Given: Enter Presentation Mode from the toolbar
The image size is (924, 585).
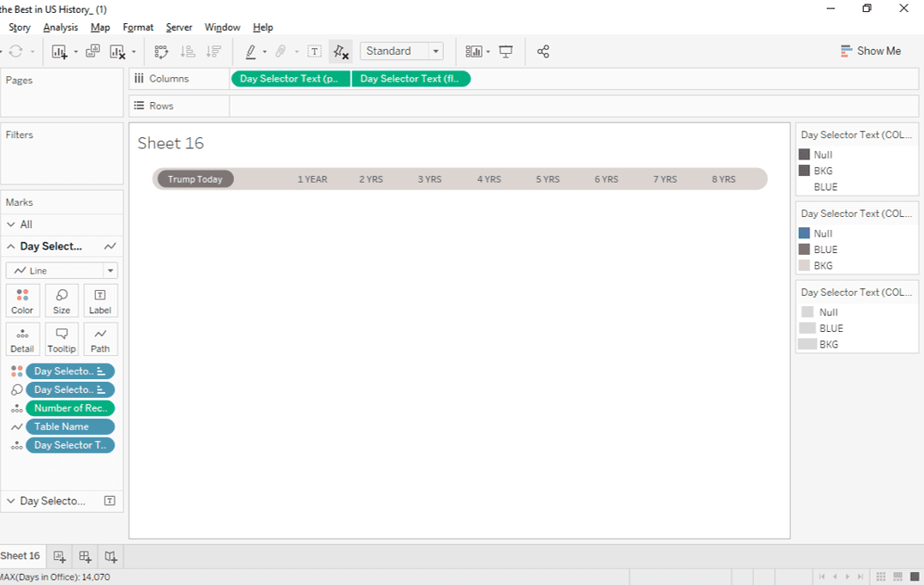Looking at the screenshot, I should tap(506, 51).
